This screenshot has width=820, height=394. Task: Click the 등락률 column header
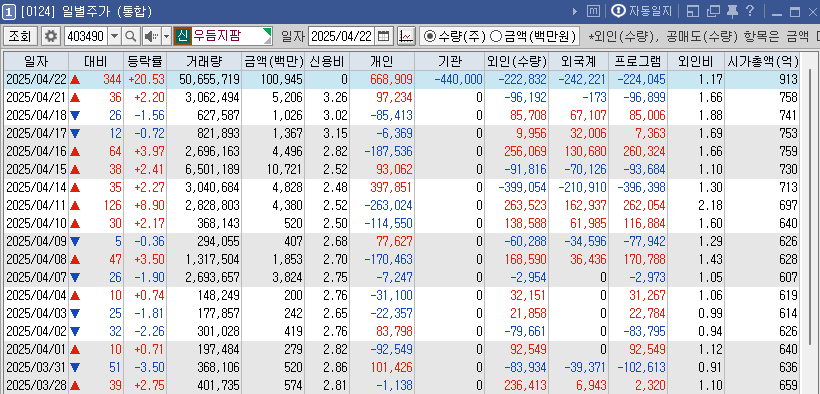click(x=145, y=62)
